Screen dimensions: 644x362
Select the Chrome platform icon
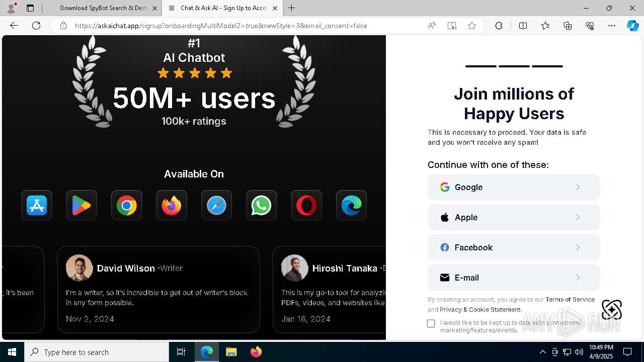point(126,205)
